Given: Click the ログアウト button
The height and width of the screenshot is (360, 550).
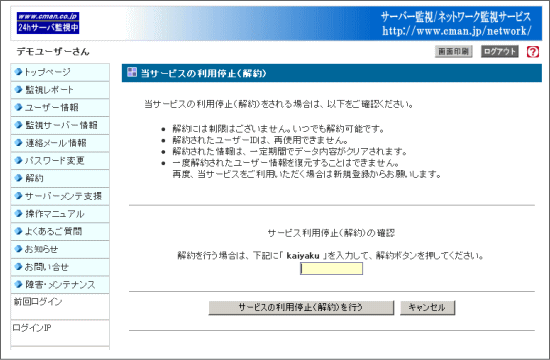Looking at the screenshot, I should 499,52.
